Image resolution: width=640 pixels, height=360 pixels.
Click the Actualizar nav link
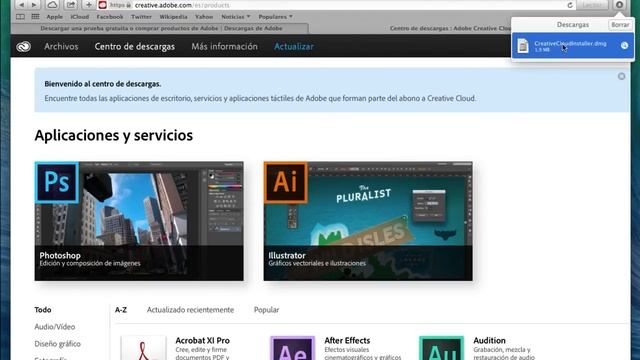click(x=294, y=47)
